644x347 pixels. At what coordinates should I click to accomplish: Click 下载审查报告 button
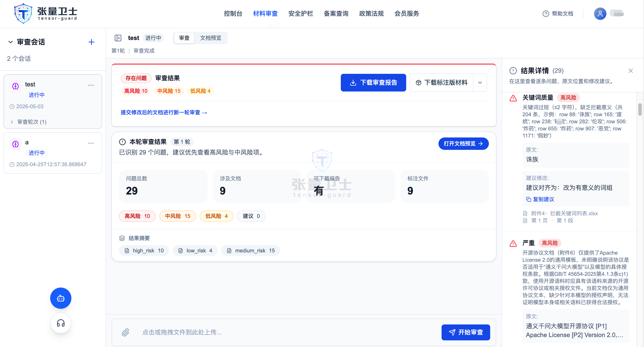(x=373, y=82)
